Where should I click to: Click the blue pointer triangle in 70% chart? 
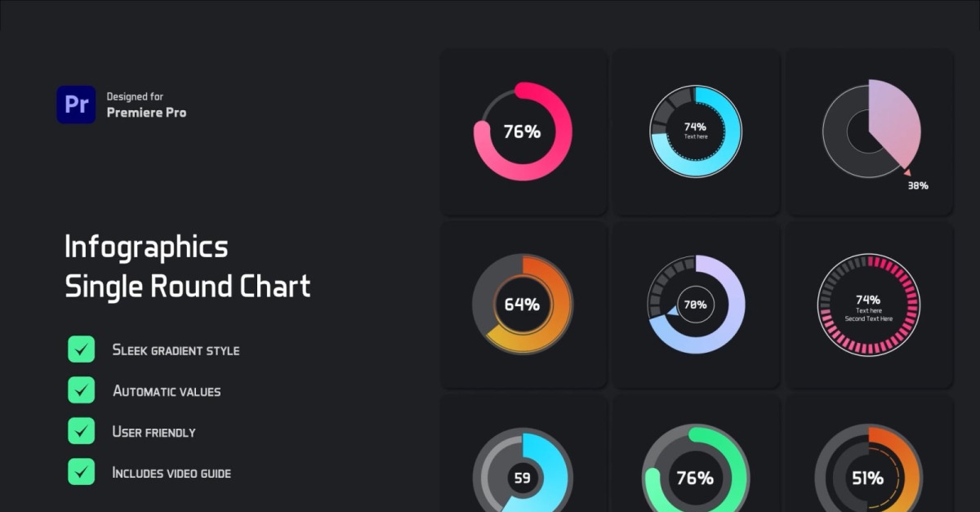[673, 311]
